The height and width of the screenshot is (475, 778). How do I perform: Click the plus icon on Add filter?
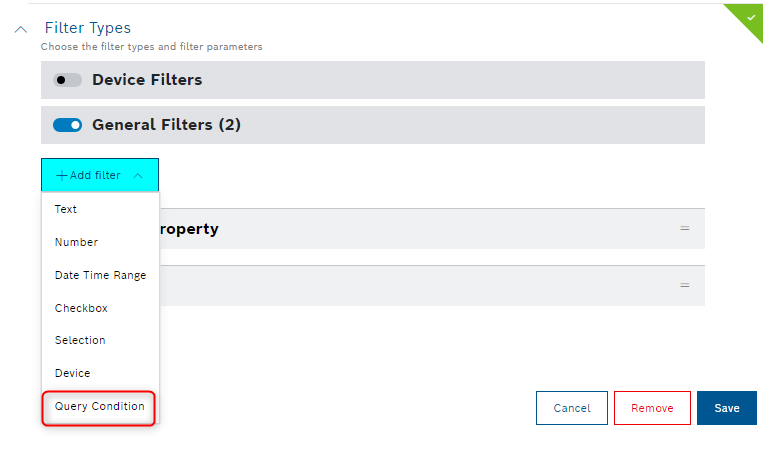62,175
